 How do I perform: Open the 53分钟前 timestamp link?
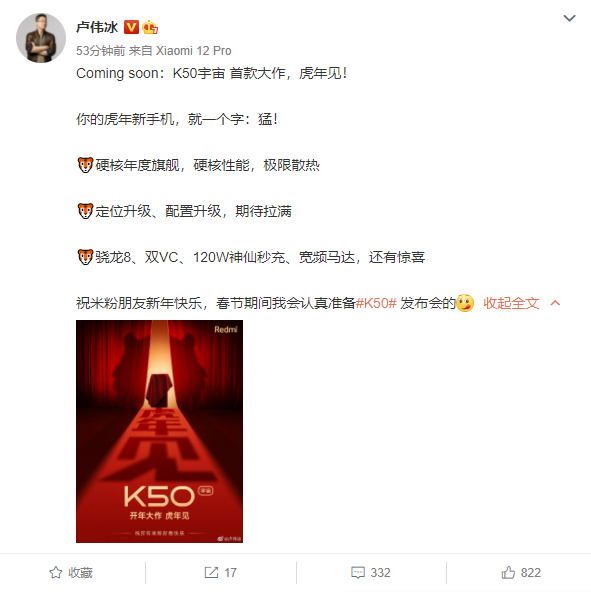coord(100,51)
